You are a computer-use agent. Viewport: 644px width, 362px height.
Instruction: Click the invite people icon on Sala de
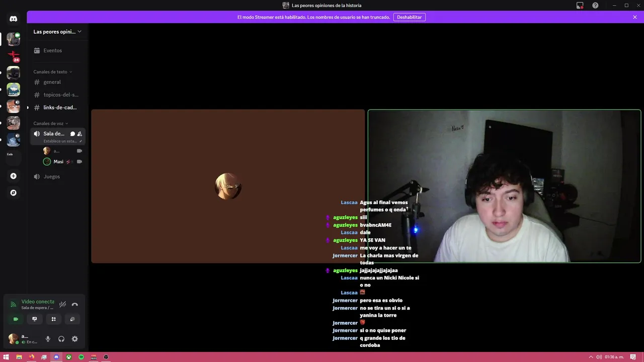point(79,134)
